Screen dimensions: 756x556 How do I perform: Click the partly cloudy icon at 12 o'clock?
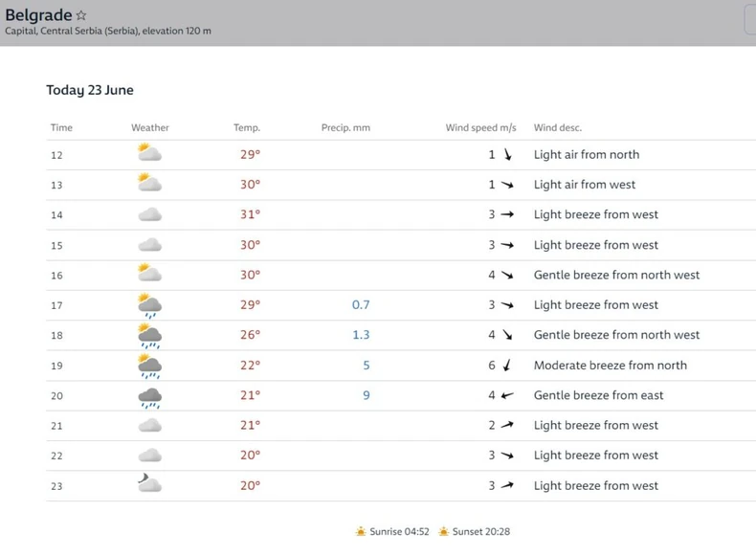coord(149,153)
